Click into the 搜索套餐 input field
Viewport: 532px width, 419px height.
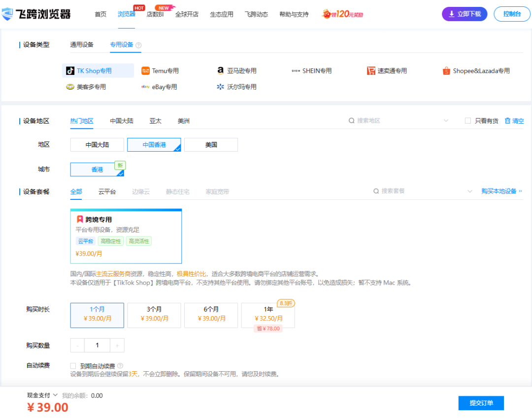[x=423, y=191]
